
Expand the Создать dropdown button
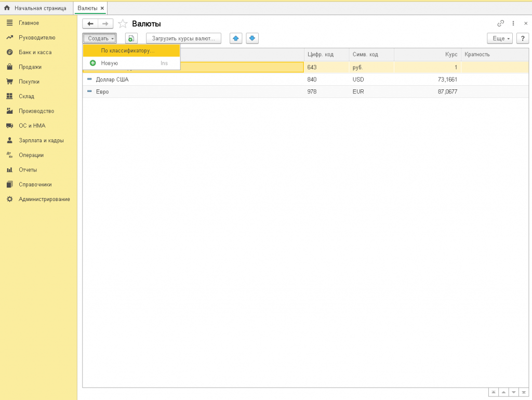pos(100,38)
